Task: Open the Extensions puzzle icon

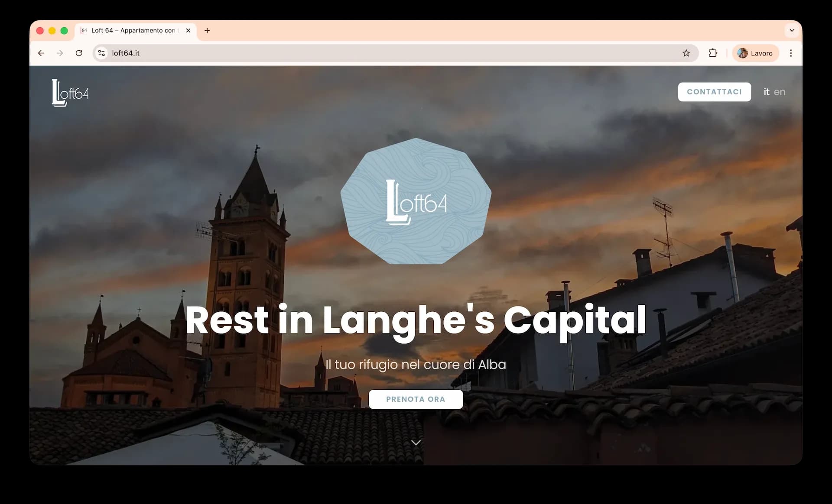Action: tap(713, 53)
